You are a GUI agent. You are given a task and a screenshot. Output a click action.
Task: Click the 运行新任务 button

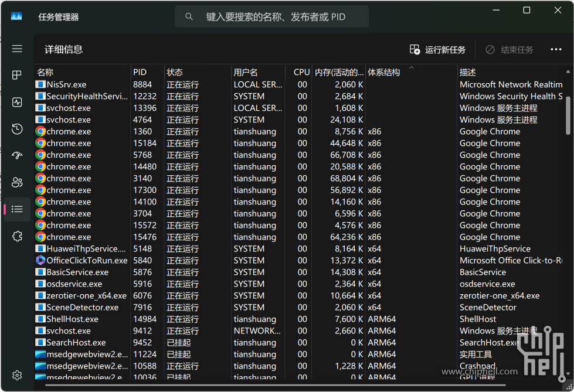pos(438,50)
